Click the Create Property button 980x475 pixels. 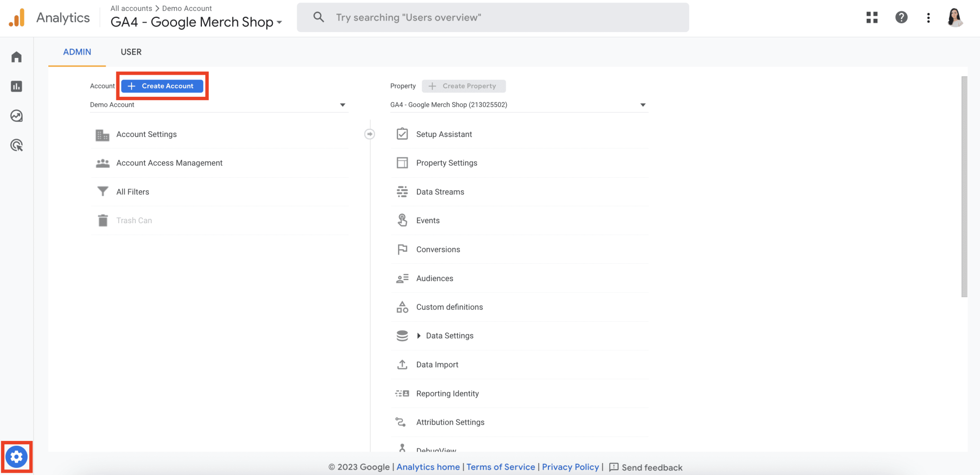point(464,86)
